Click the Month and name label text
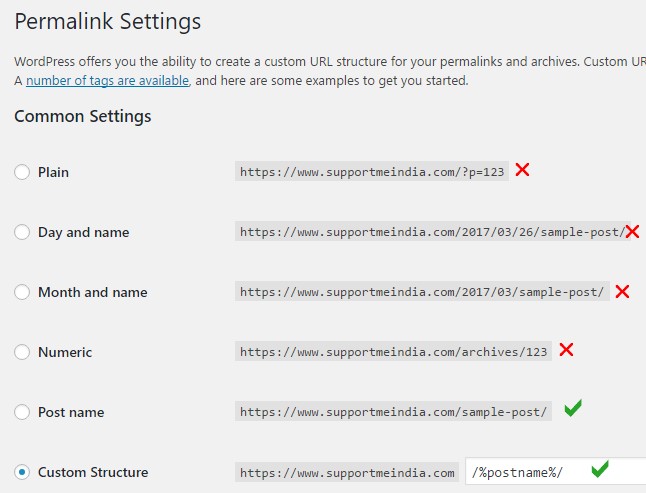Screen dimensions: 646x493 pos(93,292)
